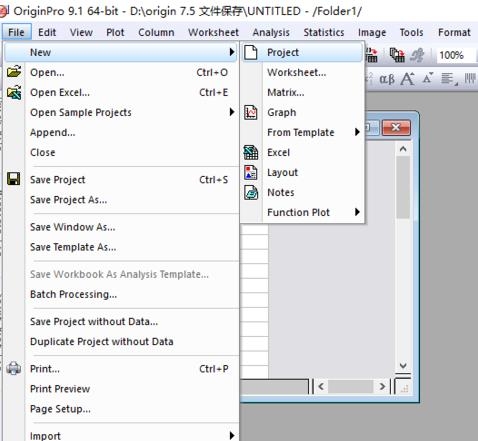Screen dimensions: 478x441
Task: Click the printer icon beside Print
Action: (14, 368)
